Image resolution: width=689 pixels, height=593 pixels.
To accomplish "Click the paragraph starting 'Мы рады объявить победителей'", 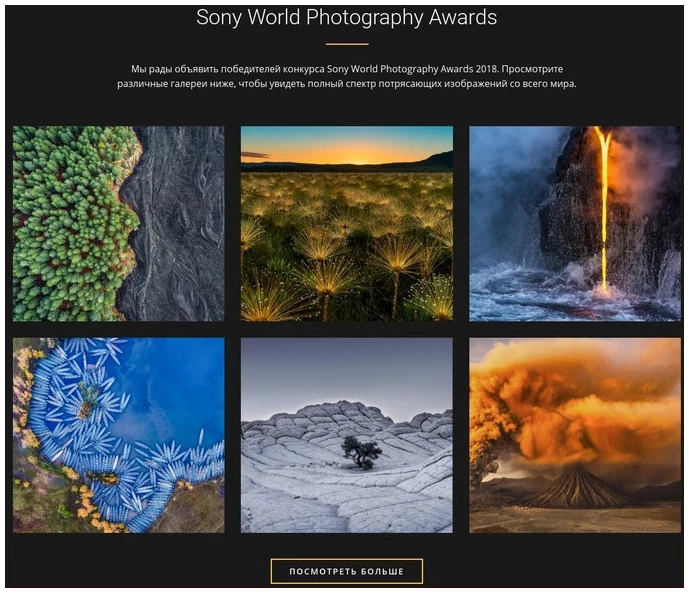I will 347,76.
